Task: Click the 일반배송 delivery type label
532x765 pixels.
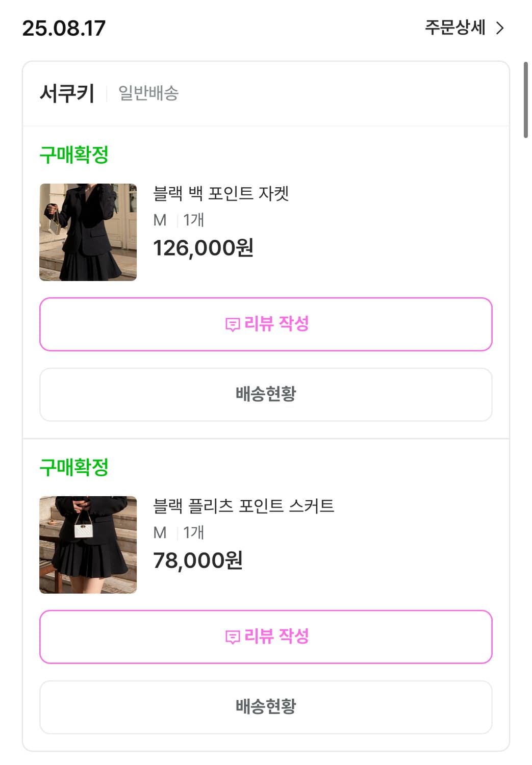Action: pos(148,93)
